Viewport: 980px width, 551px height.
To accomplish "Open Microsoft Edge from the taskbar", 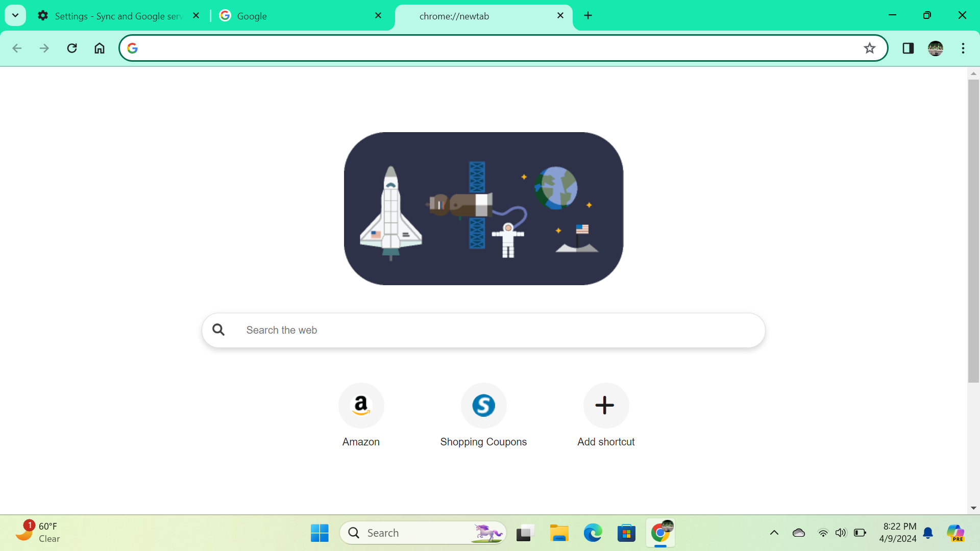I will pos(593,533).
